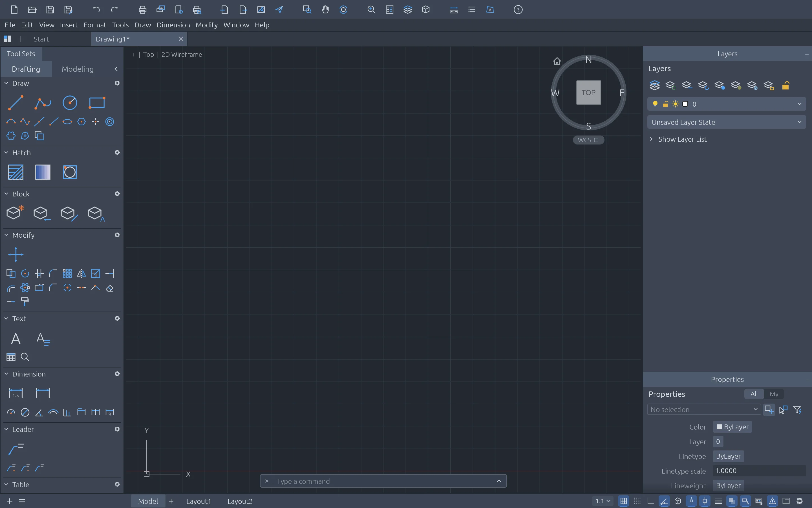Click the command line input field
The height and width of the screenshot is (508, 812).
pyautogui.click(x=383, y=481)
